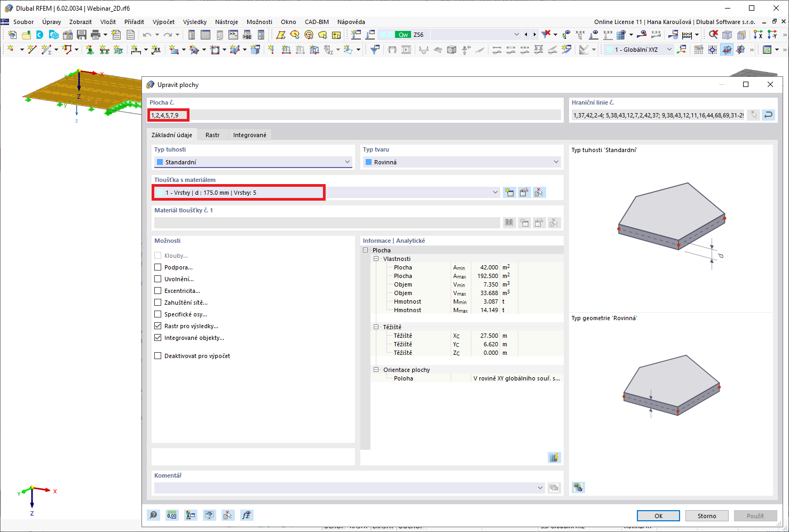789x532 pixels.
Task: Open the Nápověda menu
Action: point(351,22)
